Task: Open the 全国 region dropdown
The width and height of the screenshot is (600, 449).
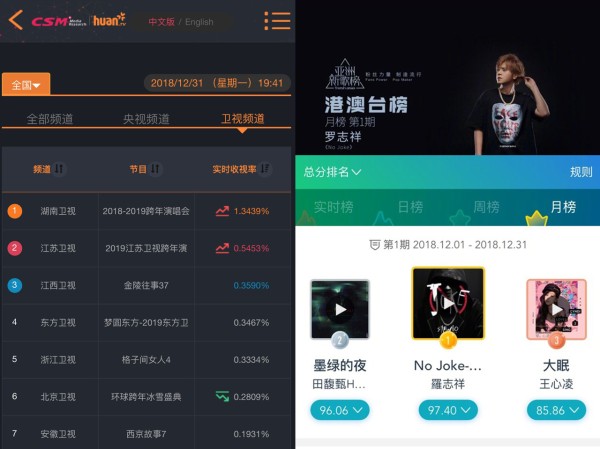Action: coord(26,84)
